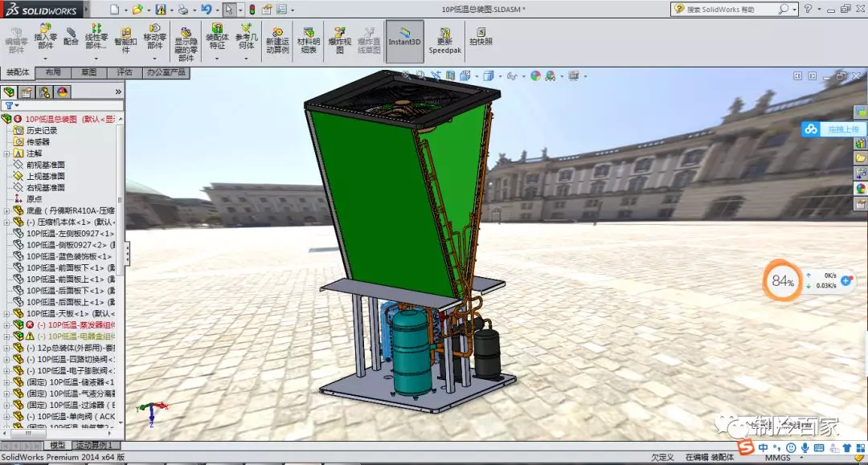
Task: Click the Print icon in the top toolbar
Action: pos(182,10)
